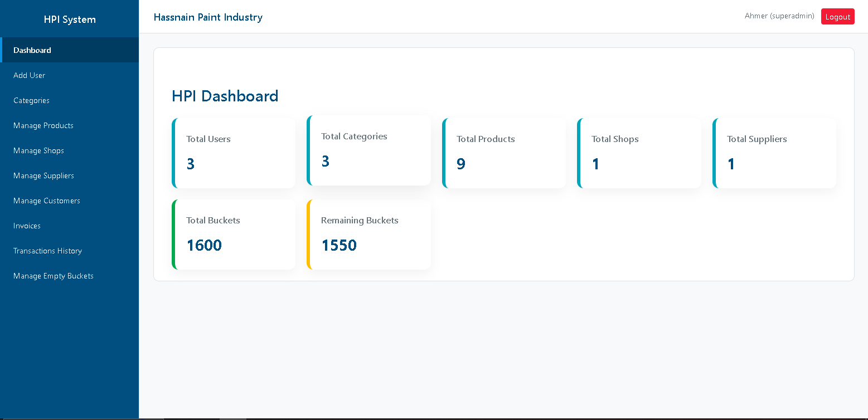The image size is (868, 420).
Task: View Transactions History page
Action: tap(48, 251)
